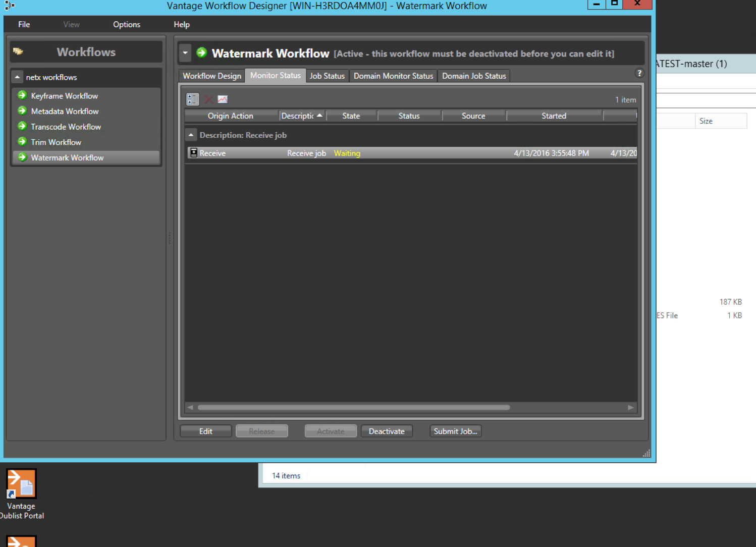Screen dimensions: 756x547
Task: Click the red X delete toolbar icon
Action: coord(208,99)
